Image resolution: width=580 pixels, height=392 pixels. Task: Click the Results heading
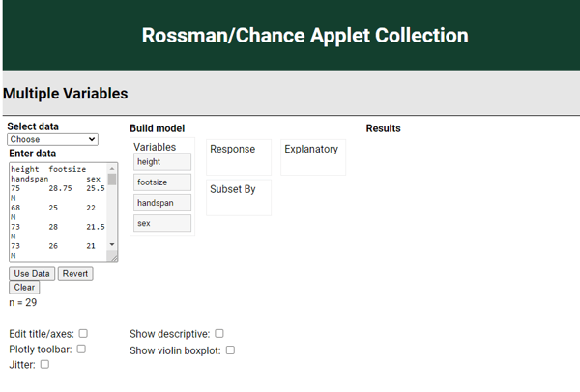click(383, 128)
